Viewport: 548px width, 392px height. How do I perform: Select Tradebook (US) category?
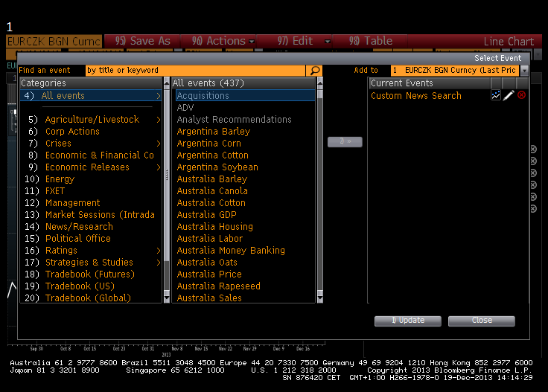pyautogui.click(x=80, y=286)
